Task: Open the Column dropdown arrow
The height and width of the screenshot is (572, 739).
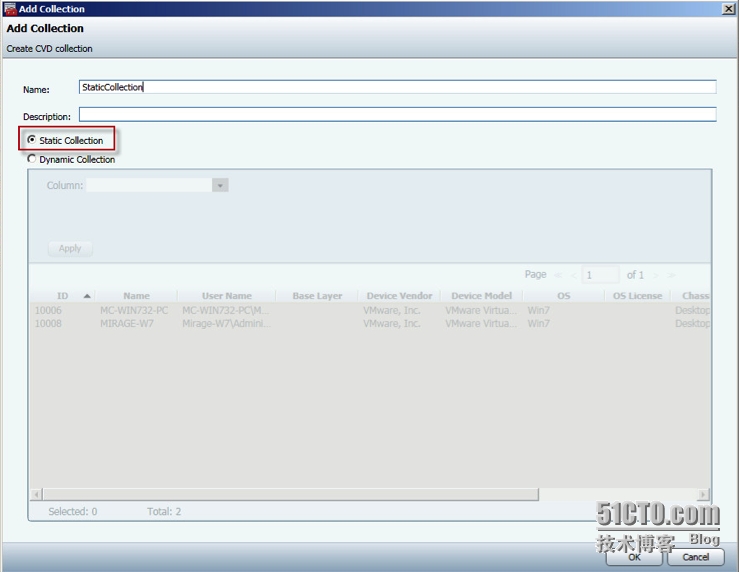Action: [220, 185]
